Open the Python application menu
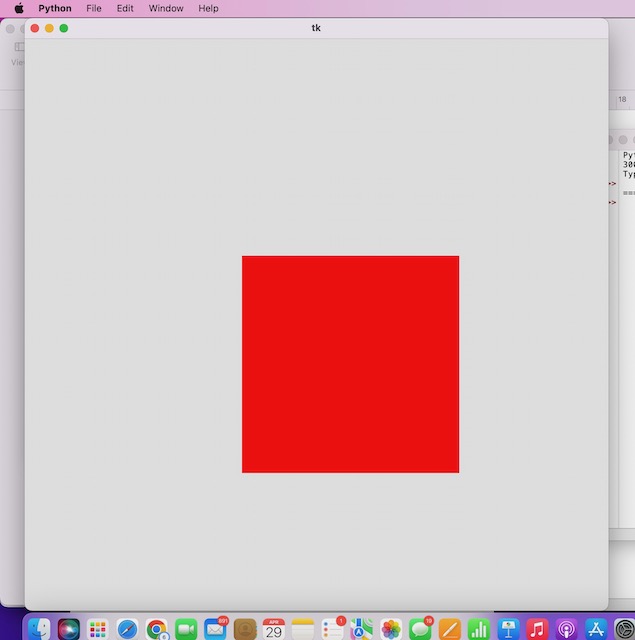The width and height of the screenshot is (635, 640). [55, 8]
